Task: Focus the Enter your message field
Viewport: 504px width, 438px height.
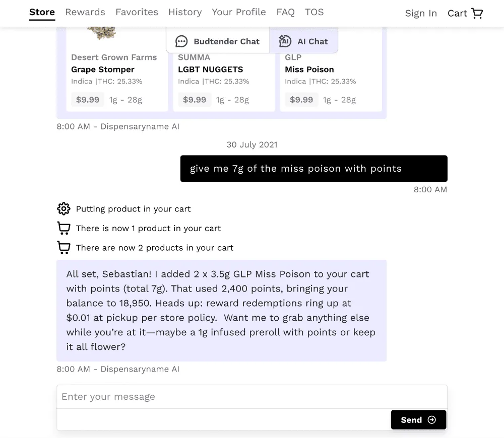Action: point(252,397)
